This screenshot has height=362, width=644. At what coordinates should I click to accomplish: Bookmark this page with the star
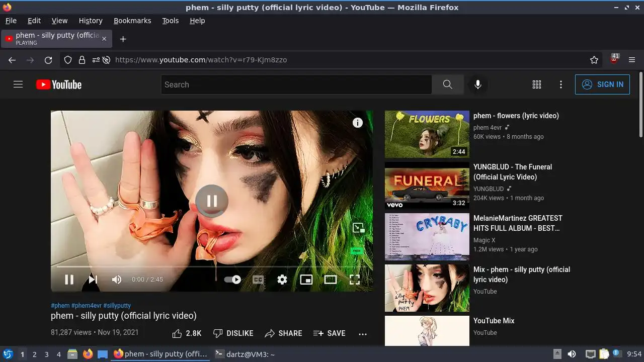coord(594,60)
